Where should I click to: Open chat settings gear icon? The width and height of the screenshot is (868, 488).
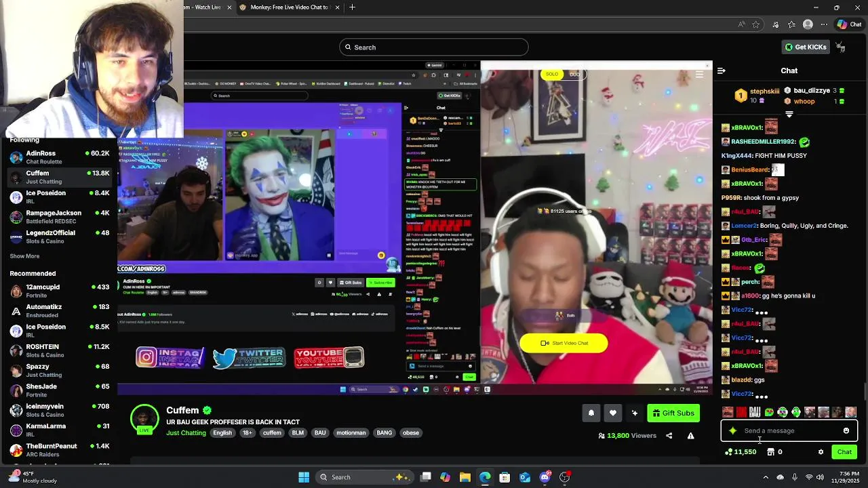(x=821, y=452)
